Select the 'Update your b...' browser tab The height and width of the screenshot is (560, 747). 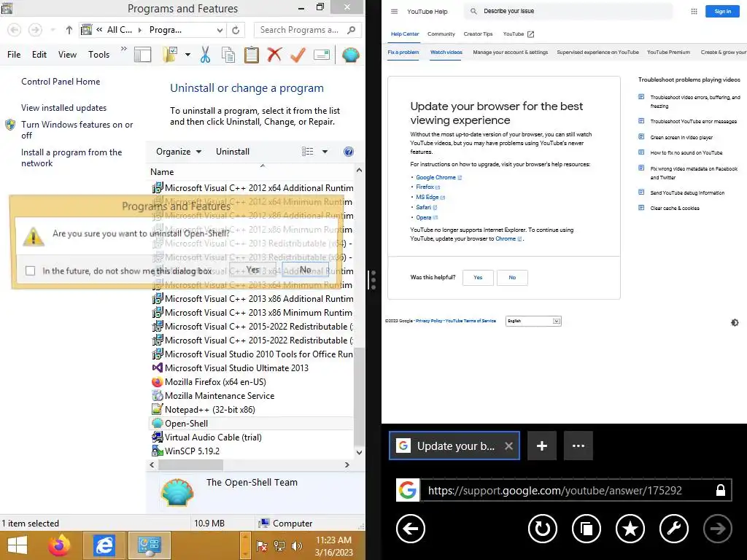pos(454,446)
